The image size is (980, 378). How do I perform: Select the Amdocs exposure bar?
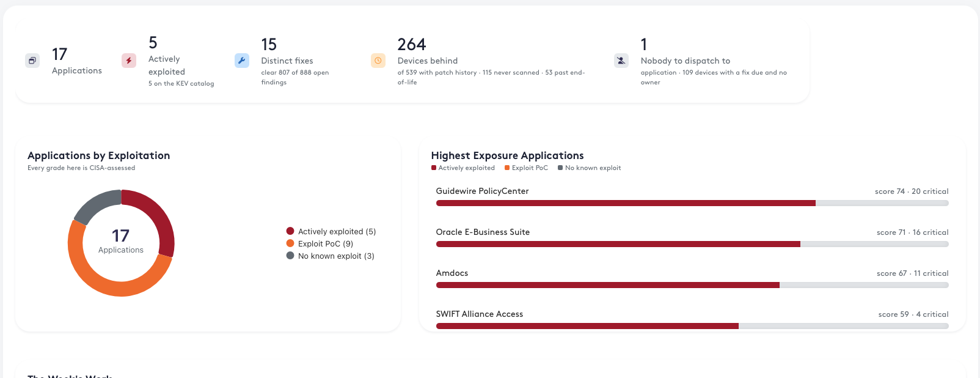[692, 285]
